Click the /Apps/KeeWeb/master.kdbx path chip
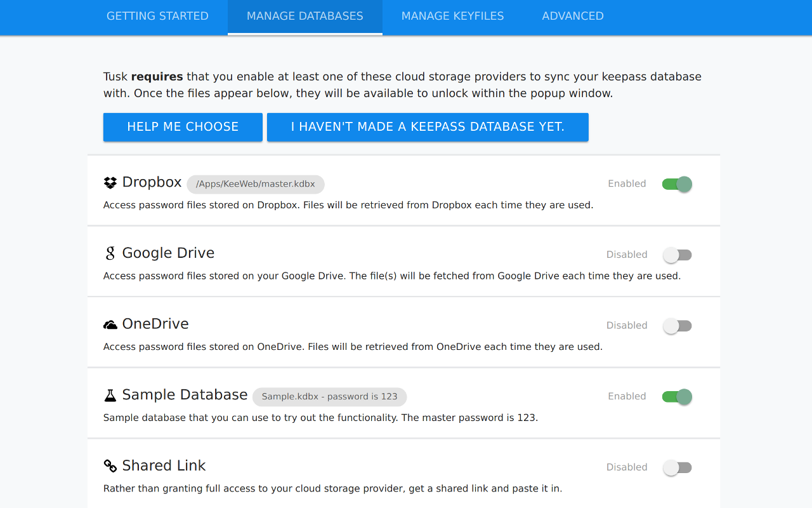This screenshot has height=508, width=812. coord(256,184)
